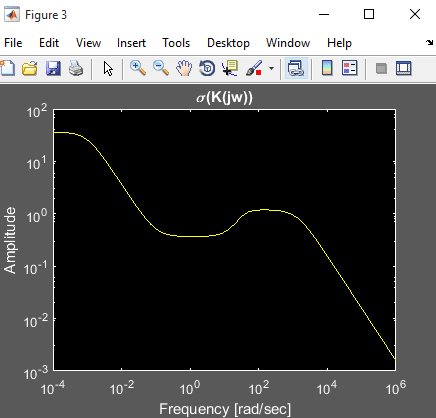
Task: Expand the Brush tool color dropdown arrow
Action: coord(271,69)
